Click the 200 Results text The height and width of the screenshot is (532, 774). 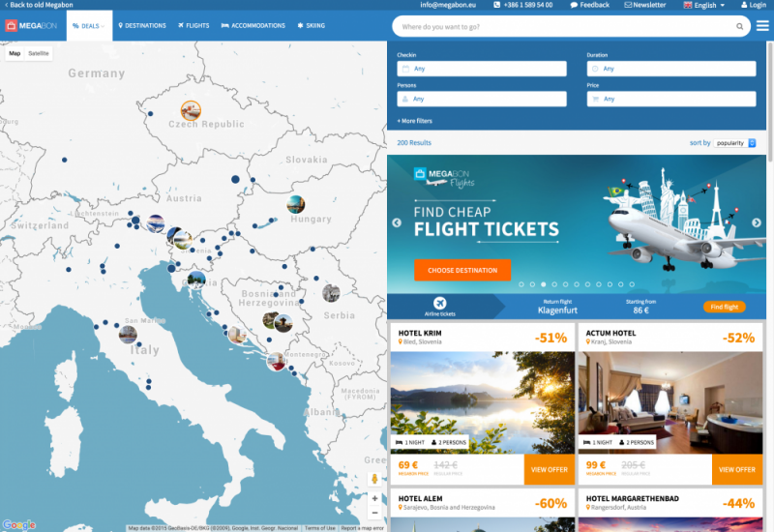[414, 142]
